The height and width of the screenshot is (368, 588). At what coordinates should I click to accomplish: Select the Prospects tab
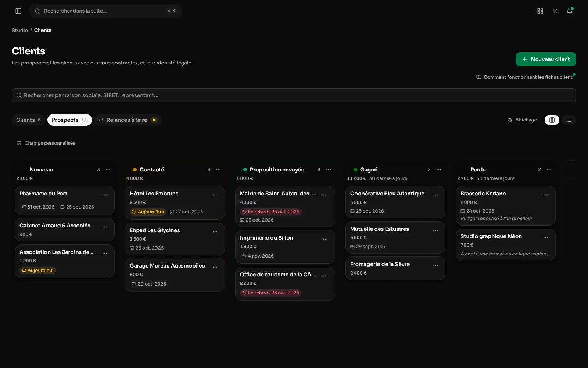69,120
